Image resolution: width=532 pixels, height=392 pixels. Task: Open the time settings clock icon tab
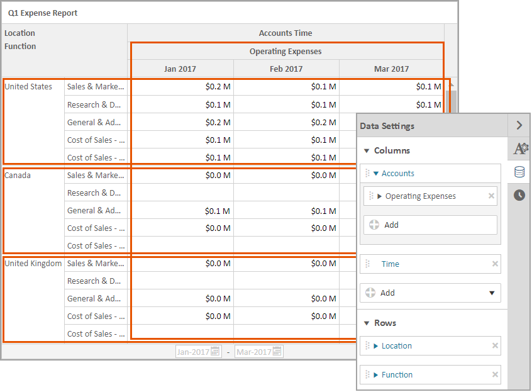tap(519, 195)
